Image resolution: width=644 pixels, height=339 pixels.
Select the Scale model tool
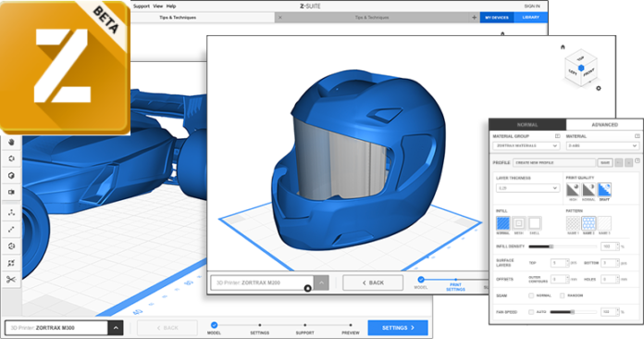click(x=11, y=230)
